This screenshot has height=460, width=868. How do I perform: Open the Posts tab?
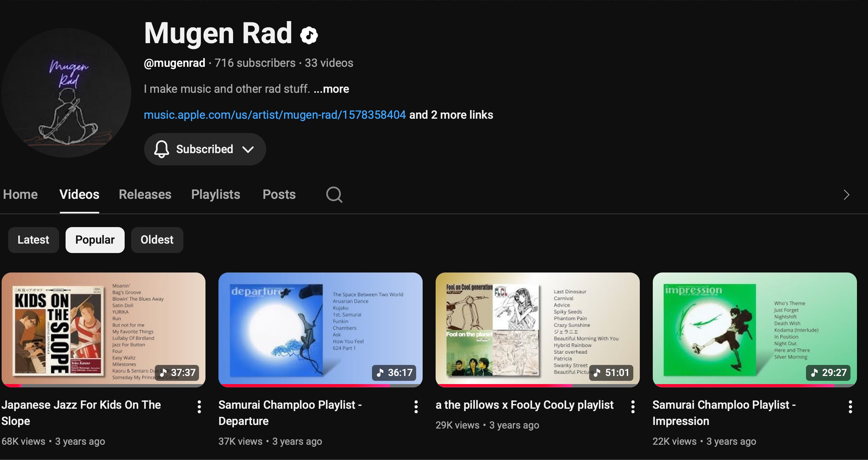(x=279, y=194)
